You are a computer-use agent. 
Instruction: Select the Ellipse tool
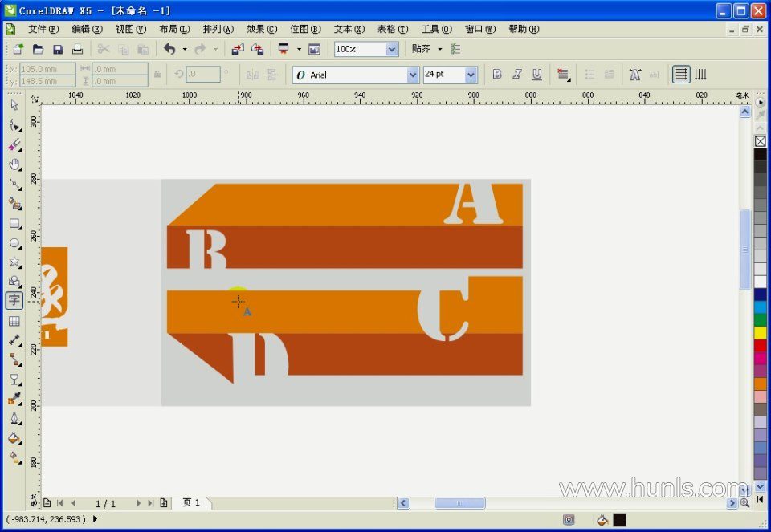(14, 243)
